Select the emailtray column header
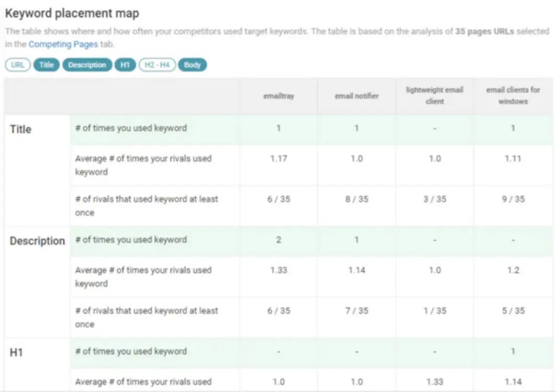Image resolution: width=556 pixels, height=392 pixels. coord(278,97)
